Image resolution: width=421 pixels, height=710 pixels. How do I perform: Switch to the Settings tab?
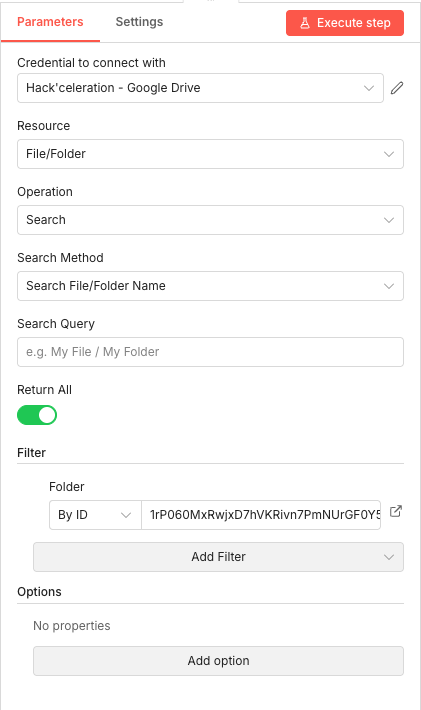pyautogui.click(x=139, y=22)
